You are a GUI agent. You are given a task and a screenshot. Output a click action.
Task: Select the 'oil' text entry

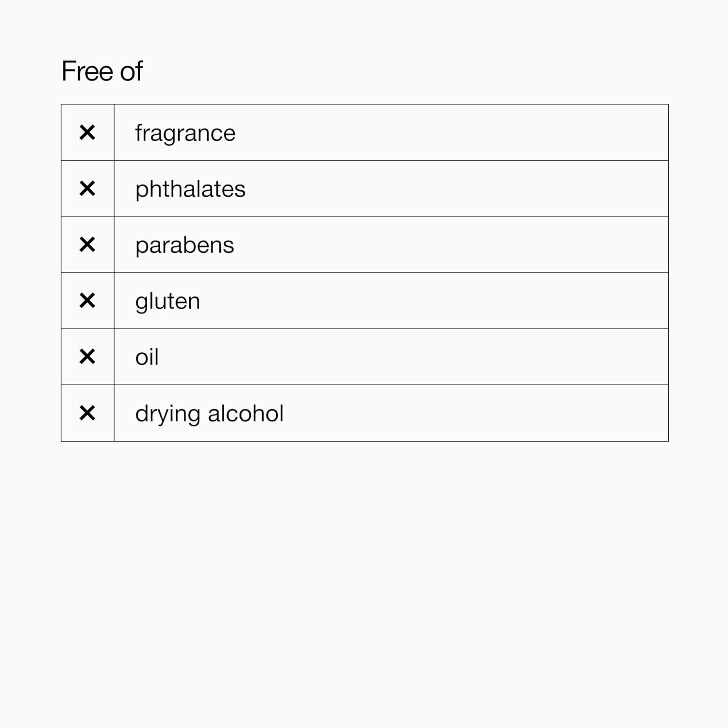click(x=147, y=357)
